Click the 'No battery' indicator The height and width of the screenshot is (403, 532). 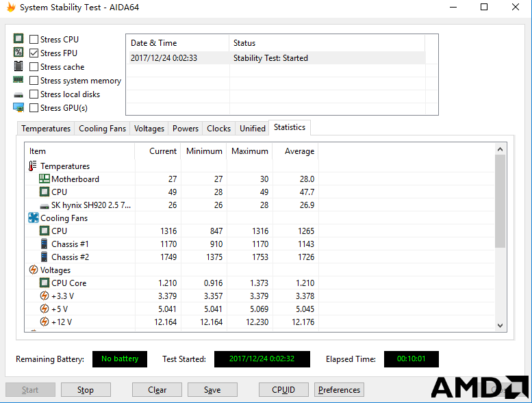tap(120, 359)
